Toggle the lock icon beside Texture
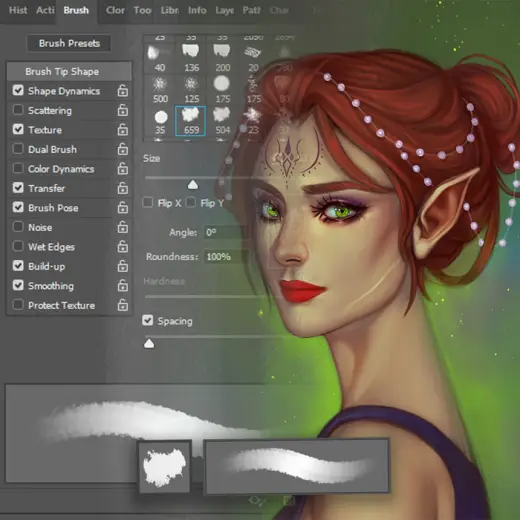Viewport: 520px width, 520px height. (x=123, y=129)
